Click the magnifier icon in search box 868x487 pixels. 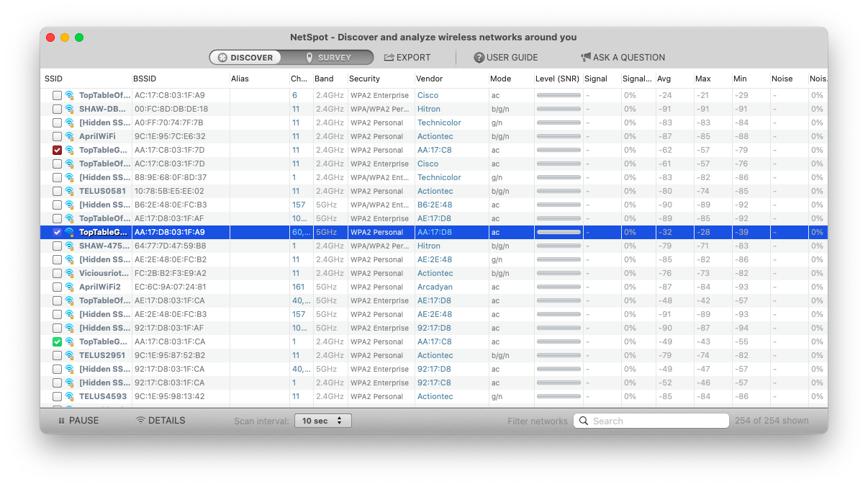click(x=584, y=421)
